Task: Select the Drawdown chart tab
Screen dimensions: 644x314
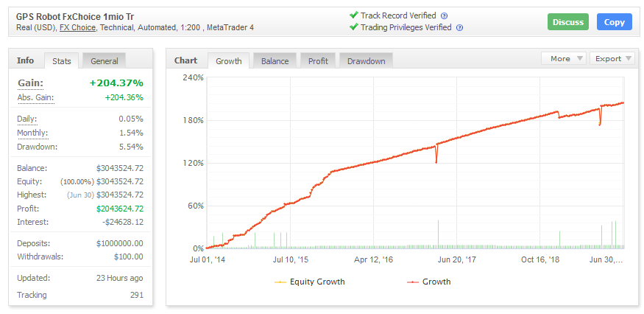Action: point(367,61)
